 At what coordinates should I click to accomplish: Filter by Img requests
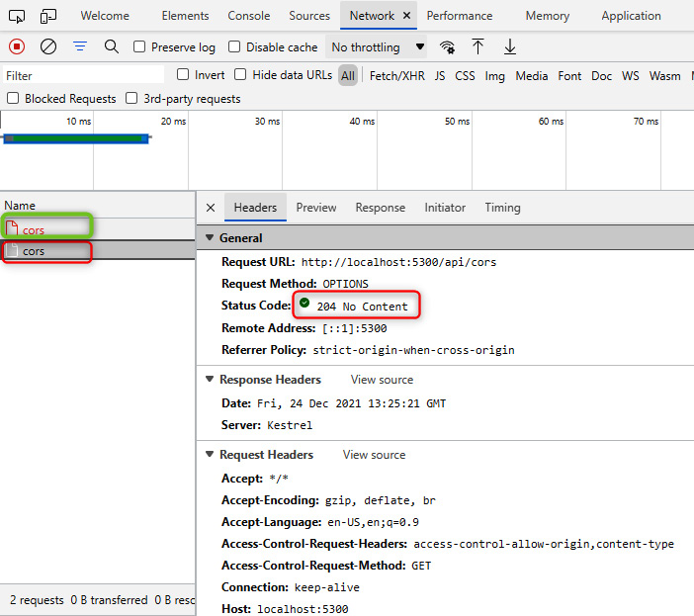coord(495,76)
